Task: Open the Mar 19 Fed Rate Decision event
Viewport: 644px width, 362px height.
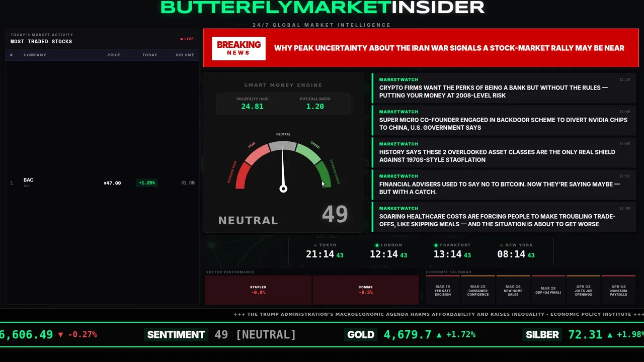Action: coord(443,290)
